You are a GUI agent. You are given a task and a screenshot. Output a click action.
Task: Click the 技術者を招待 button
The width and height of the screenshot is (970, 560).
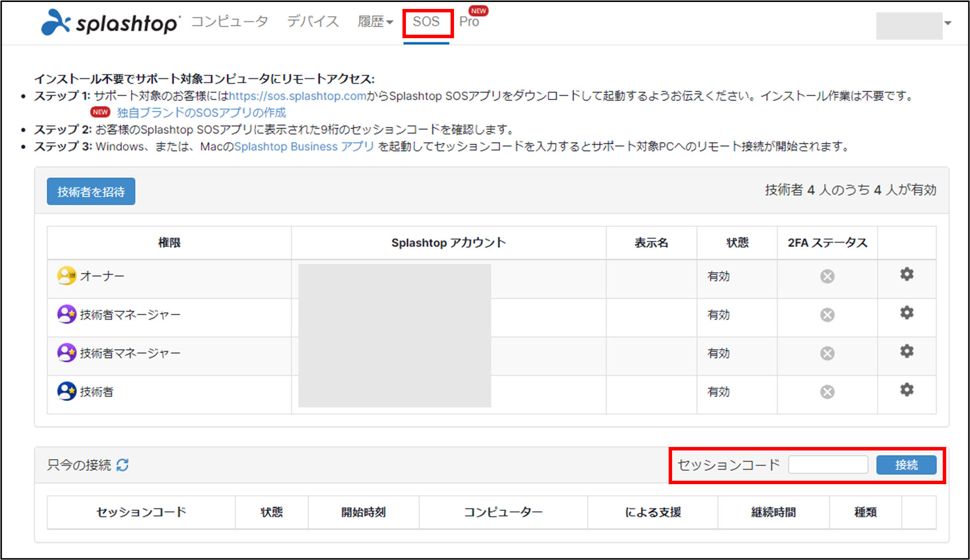91,191
